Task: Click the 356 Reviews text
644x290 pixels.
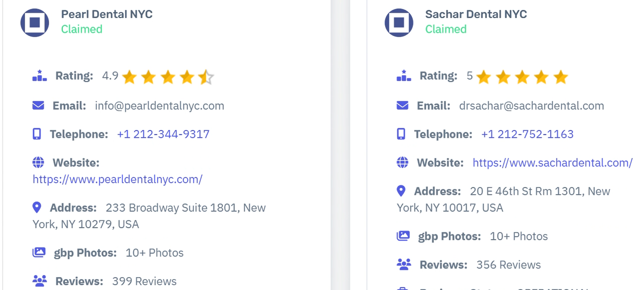Action: [x=508, y=265]
